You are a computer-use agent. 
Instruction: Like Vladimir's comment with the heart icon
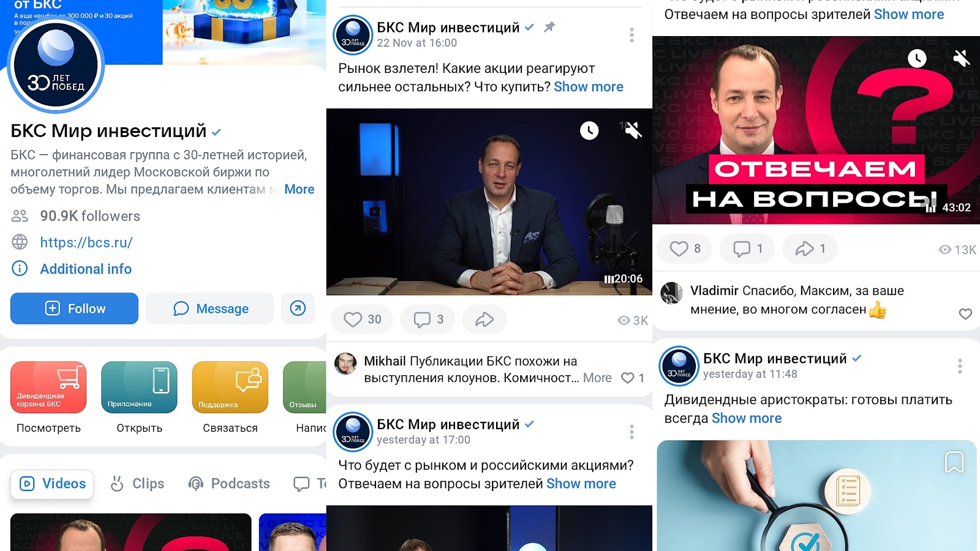click(965, 314)
